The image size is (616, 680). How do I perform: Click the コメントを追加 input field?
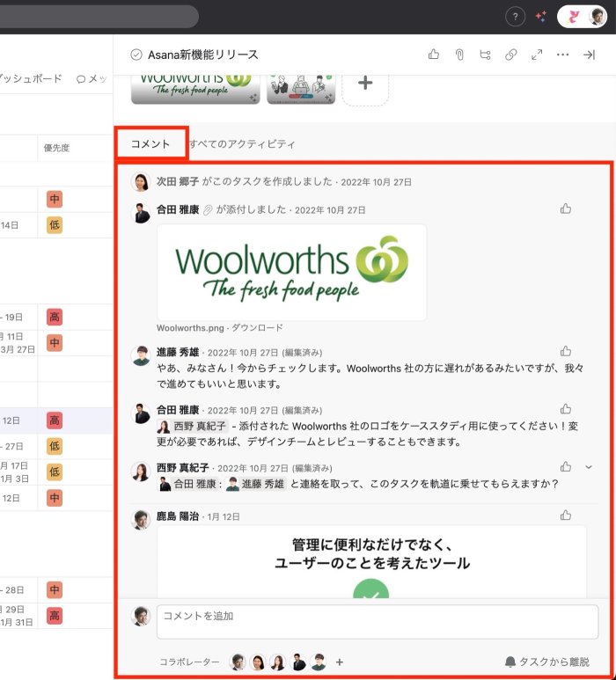coord(377,621)
